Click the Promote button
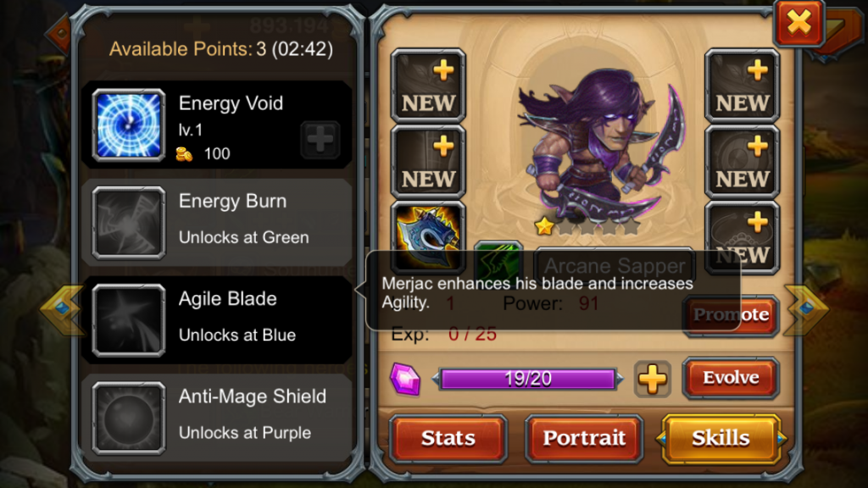 (x=731, y=315)
